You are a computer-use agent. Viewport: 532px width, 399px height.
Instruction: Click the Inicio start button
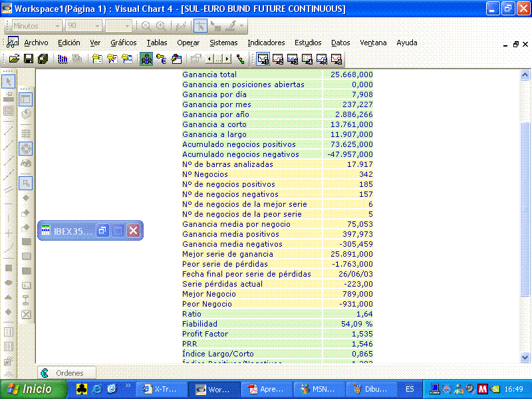[34, 389]
